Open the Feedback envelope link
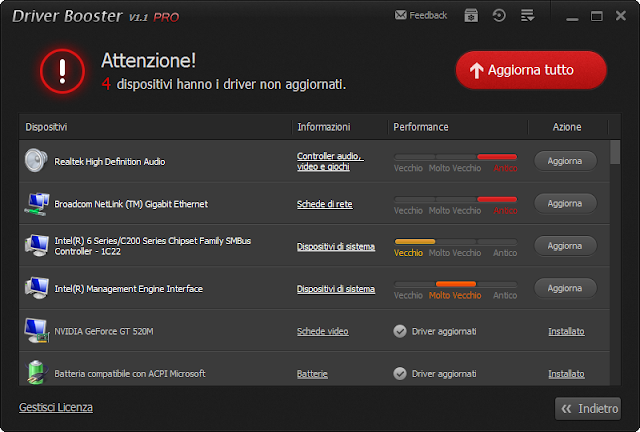Screen dimensions: 640x432 point(421,16)
